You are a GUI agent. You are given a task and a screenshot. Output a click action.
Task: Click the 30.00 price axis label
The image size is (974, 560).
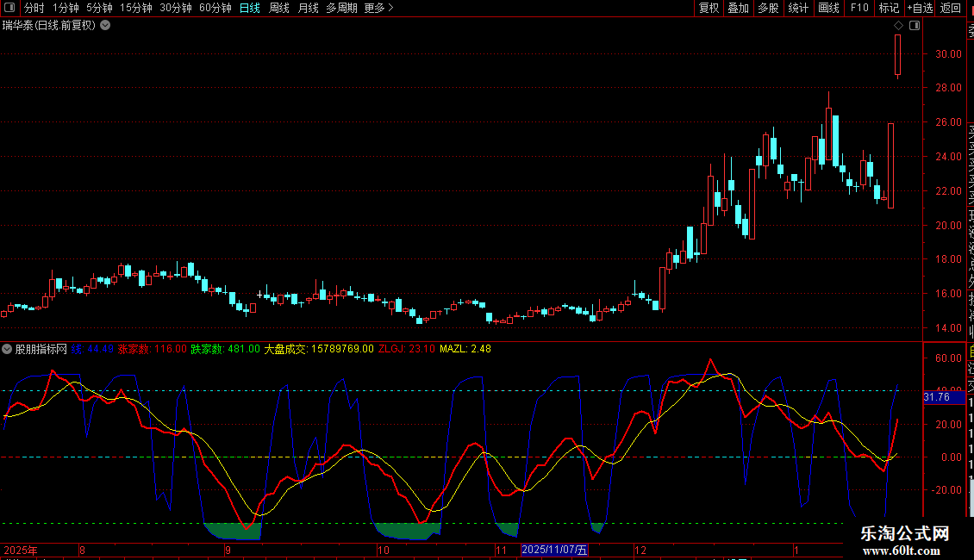tap(948, 54)
